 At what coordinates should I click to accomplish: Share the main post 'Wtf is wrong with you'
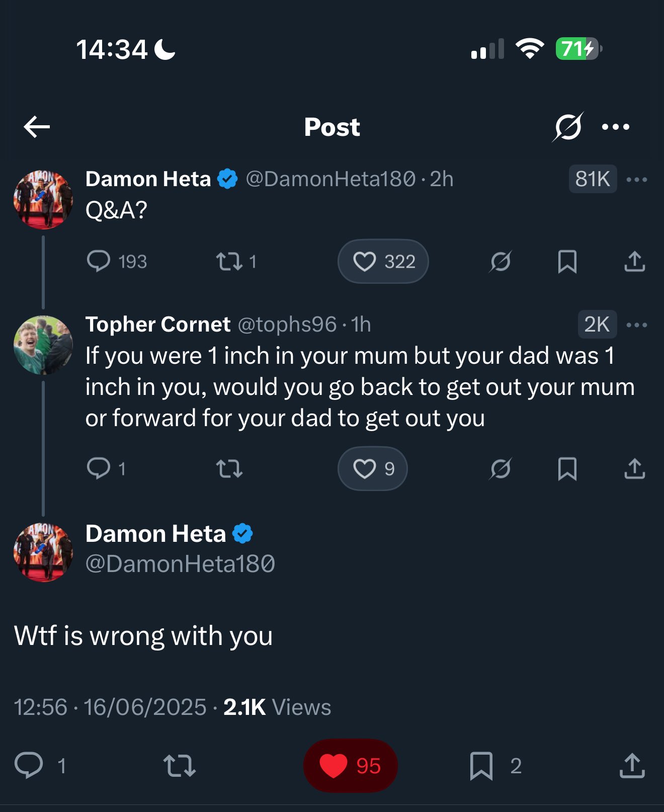(x=632, y=766)
